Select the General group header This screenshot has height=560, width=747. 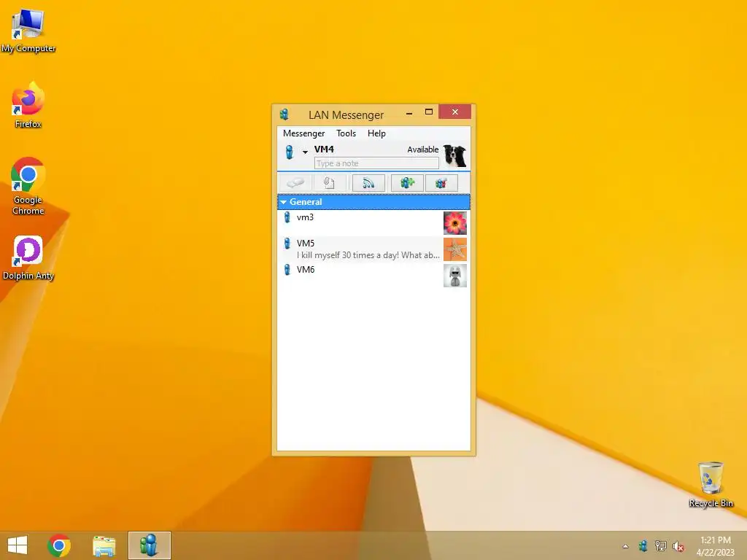click(374, 202)
